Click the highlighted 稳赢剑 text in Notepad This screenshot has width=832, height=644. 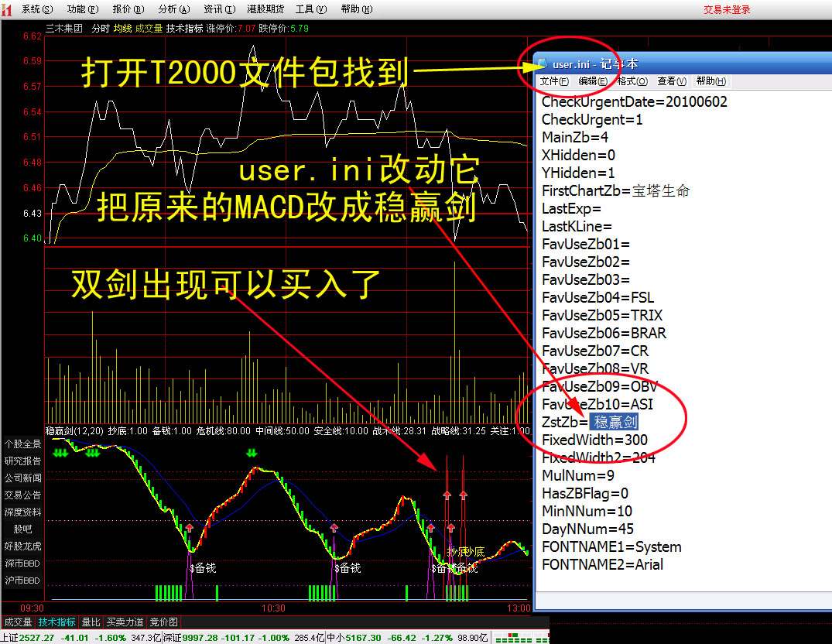[615, 423]
